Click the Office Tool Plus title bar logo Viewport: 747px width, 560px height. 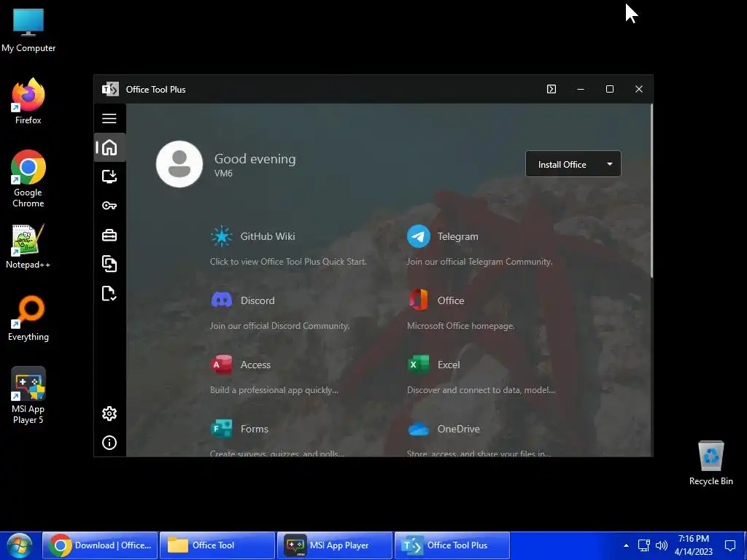[x=110, y=89]
